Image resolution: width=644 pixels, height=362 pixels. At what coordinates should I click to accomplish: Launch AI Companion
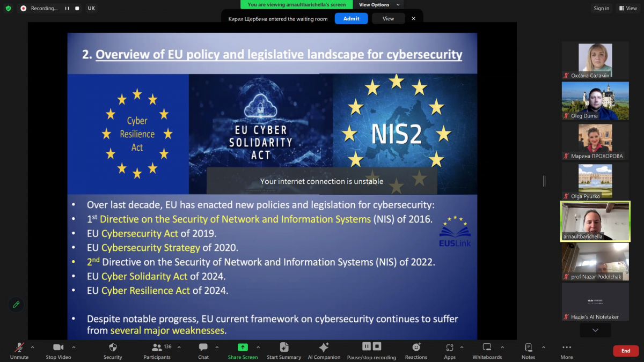coord(324,351)
